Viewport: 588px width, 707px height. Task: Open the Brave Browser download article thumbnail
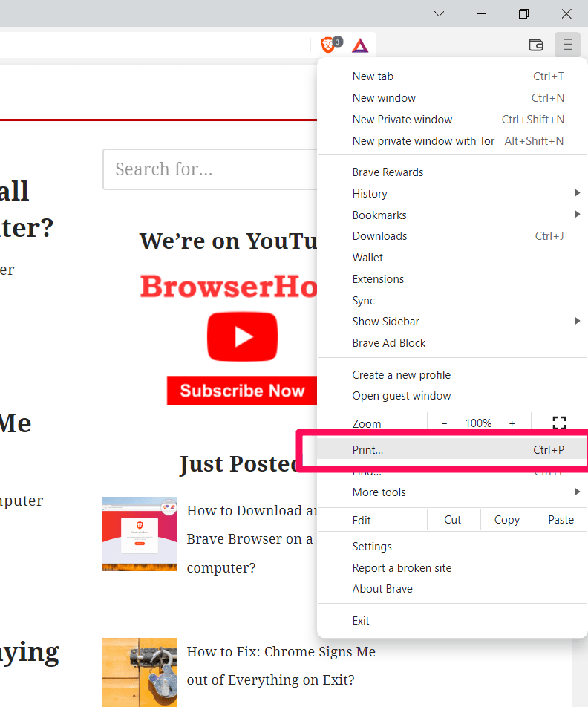point(140,534)
